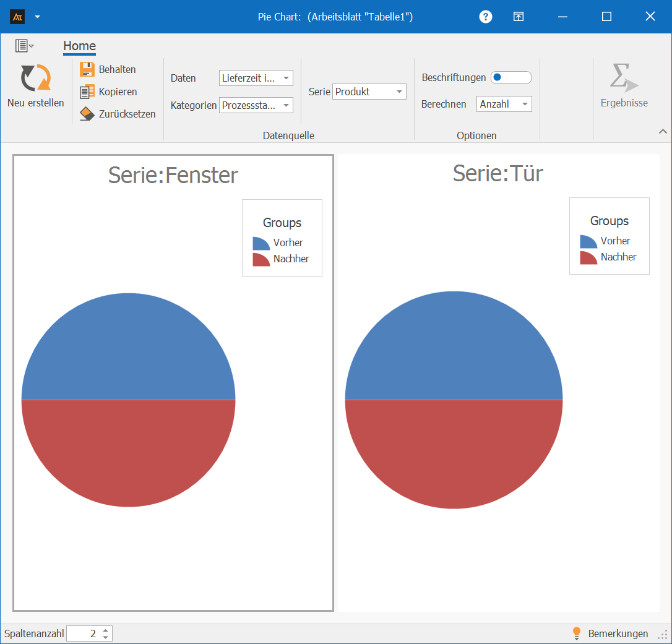The height and width of the screenshot is (644, 672).
Task: Collapse the ribbon with the chevron arrow
Action: click(x=663, y=131)
